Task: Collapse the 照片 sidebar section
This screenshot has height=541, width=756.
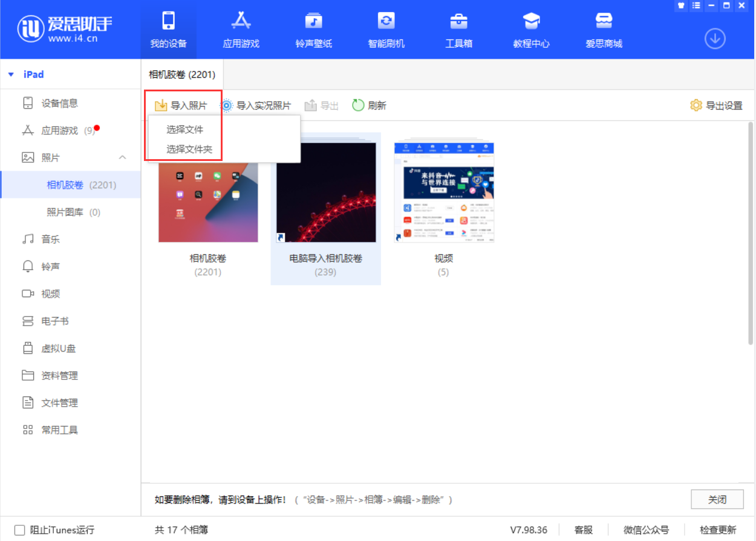Action: 122,157
